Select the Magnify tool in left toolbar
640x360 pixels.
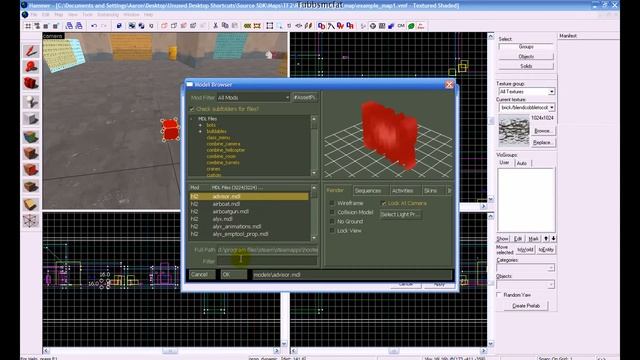pyautogui.click(x=31, y=67)
